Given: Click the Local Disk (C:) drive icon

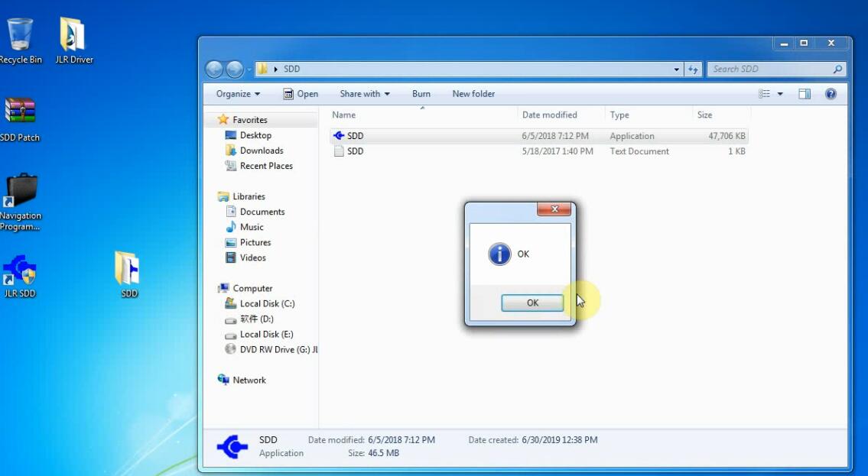Looking at the screenshot, I should pos(231,303).
